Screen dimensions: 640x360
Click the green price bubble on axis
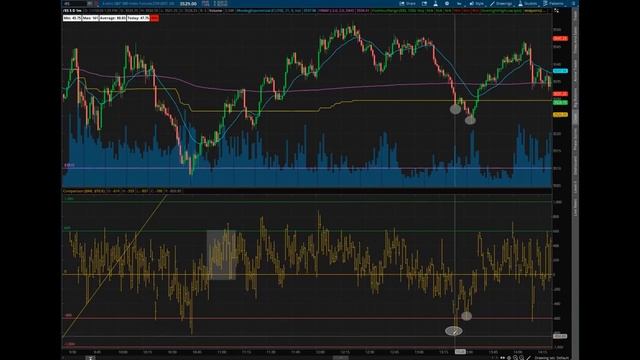[x=560, y=102]
